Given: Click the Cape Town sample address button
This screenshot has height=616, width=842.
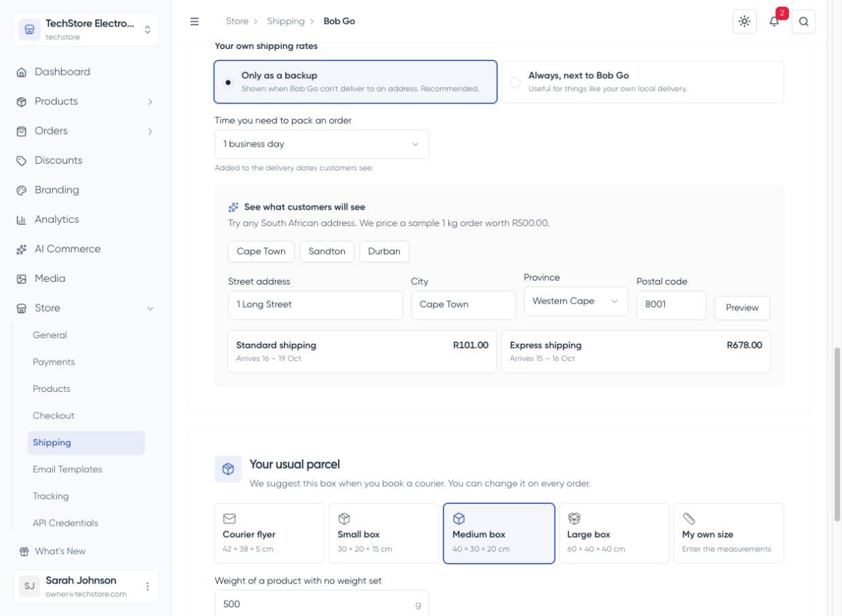Looking at the screenshot, I should coord(261,251).
